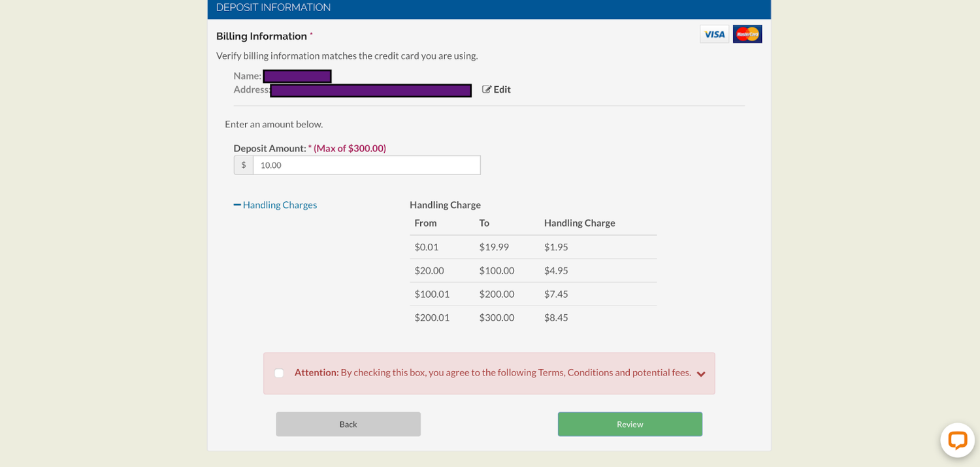This screenshot has height=467, width=980.
Task: Click the Visa card icon
Action: click(x=714, y=33)
